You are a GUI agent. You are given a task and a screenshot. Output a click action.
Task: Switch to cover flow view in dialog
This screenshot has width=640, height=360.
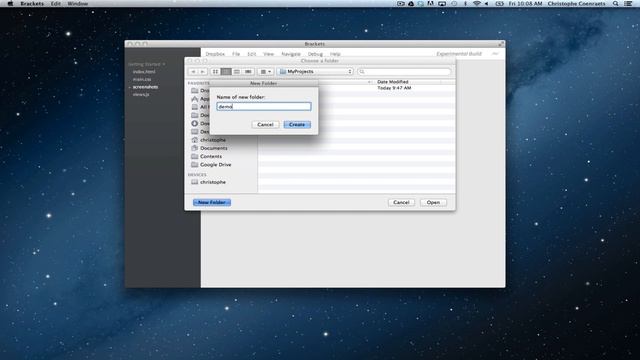(x=248, y=72)
